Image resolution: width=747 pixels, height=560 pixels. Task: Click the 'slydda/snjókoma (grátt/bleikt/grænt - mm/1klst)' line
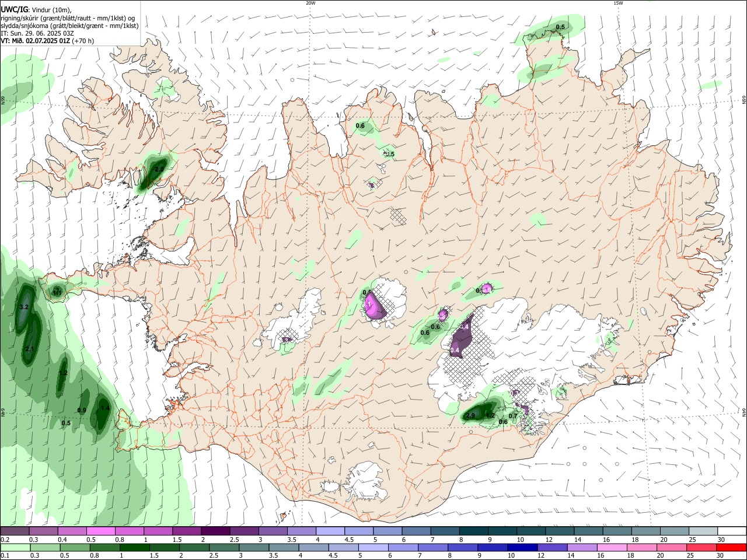[x=69, y=26]
